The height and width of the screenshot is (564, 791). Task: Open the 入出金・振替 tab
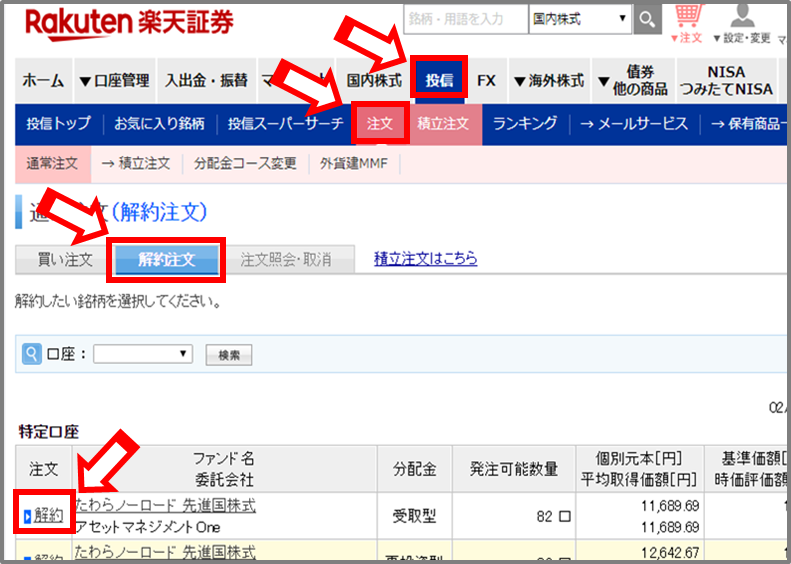(x=206, y=81)
